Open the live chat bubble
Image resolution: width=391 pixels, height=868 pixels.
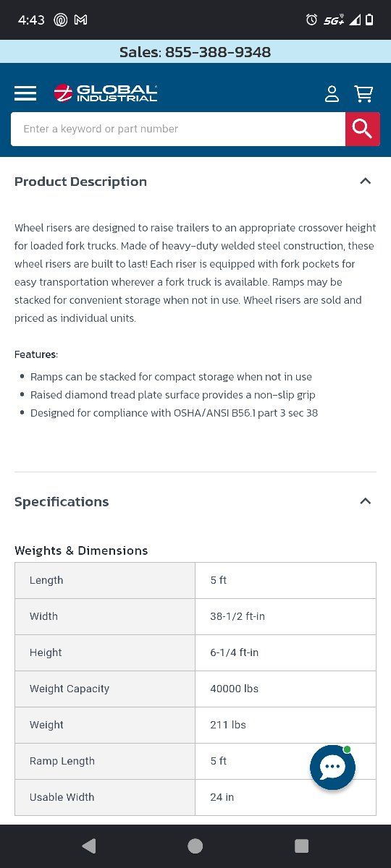[x=332, y=767]
